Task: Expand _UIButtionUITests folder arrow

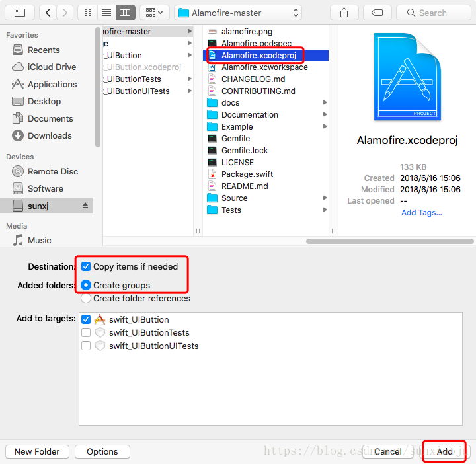Action: click(x=190, y=91)
